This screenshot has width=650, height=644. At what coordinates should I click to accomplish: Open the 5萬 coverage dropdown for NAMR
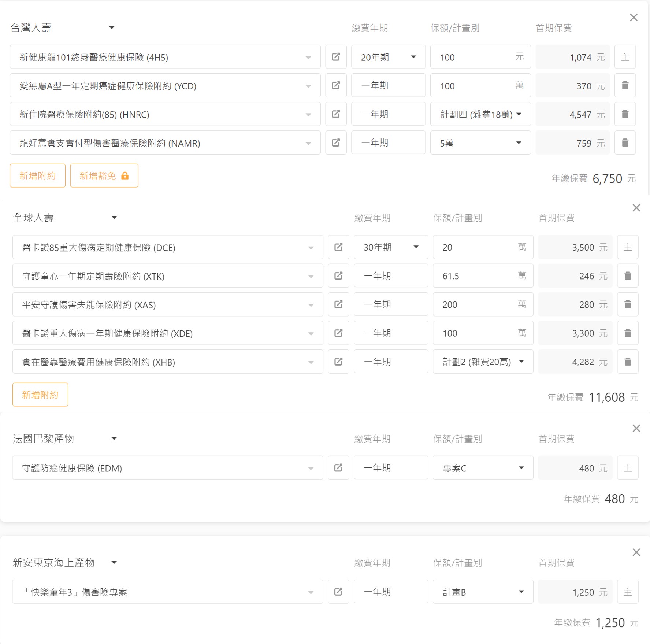coord(480,143)
